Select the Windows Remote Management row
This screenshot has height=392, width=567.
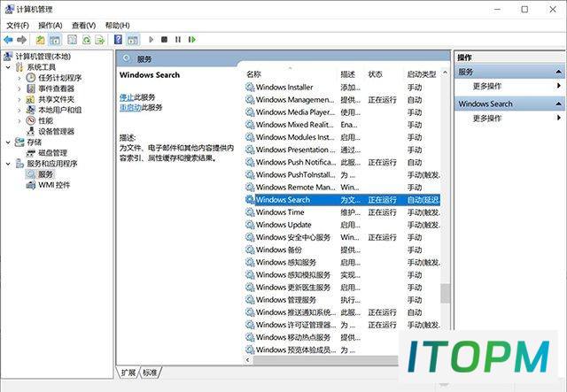point(342,187)
